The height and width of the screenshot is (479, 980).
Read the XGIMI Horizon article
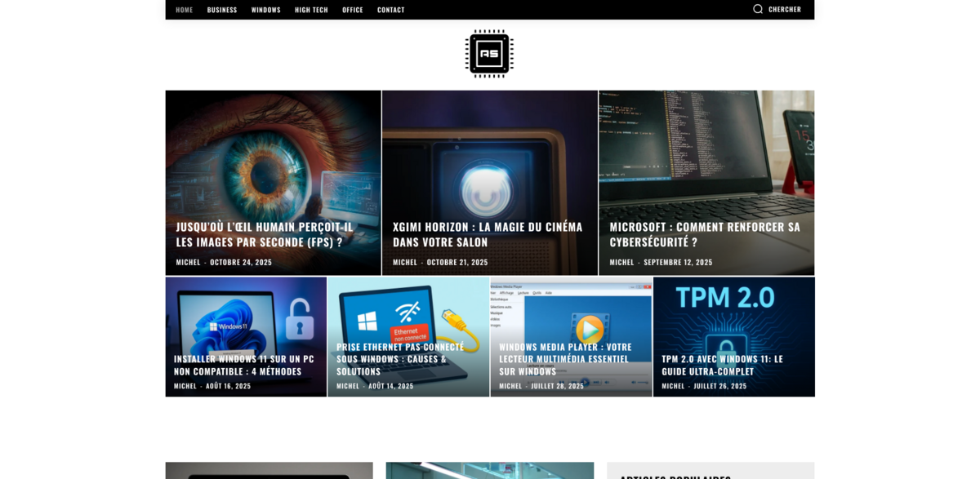tap(488, 234)
